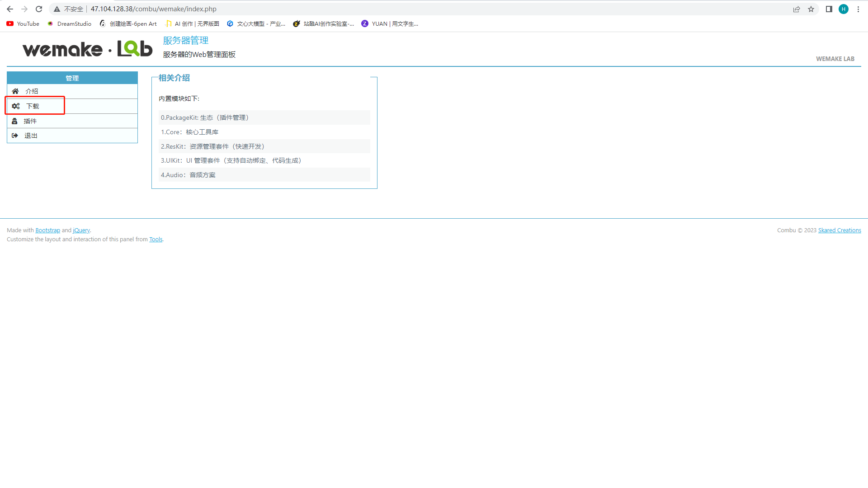The width and height of the screenshot is (868, 488).
Task: Open the YouTube bookmark
Action: coord(23,23)
